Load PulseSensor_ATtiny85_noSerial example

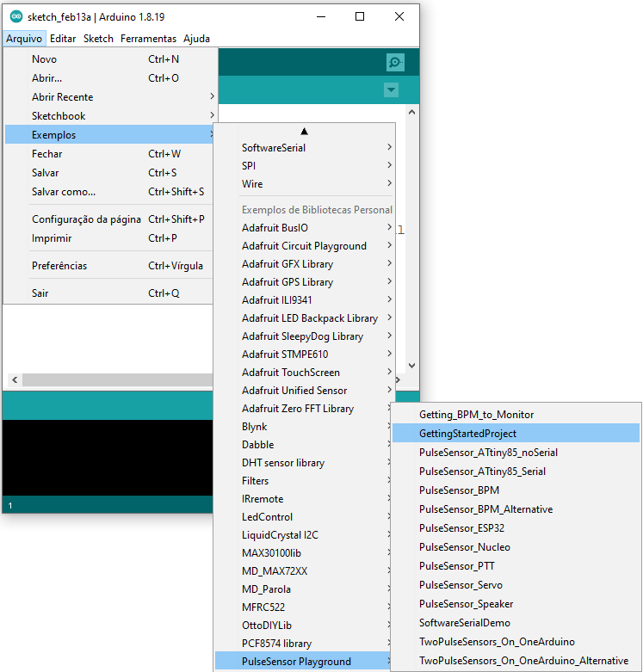pyautogui.click(x=516, y=452)
